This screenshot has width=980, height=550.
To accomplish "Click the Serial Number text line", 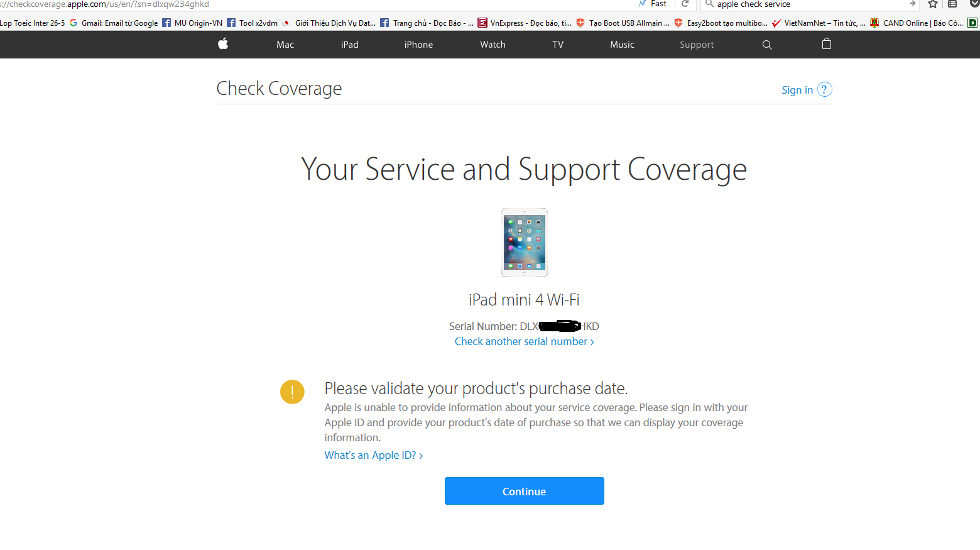I will pos(524,326).
